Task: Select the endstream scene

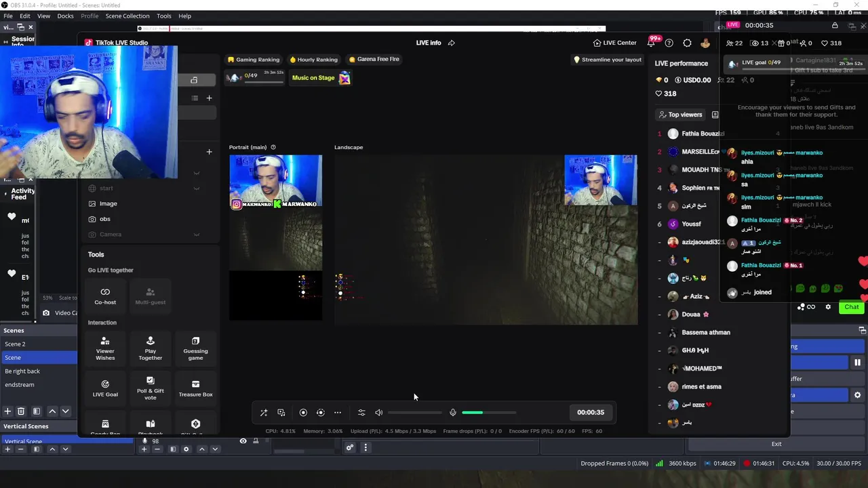Action: (x=39, y=384)
